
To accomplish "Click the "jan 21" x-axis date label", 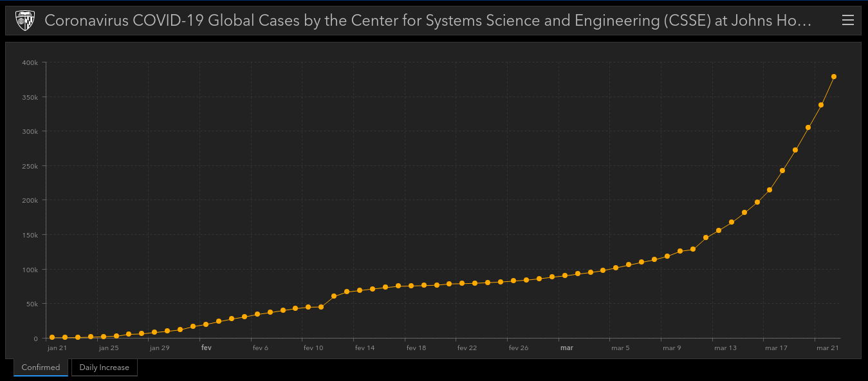I will point(57,348).
